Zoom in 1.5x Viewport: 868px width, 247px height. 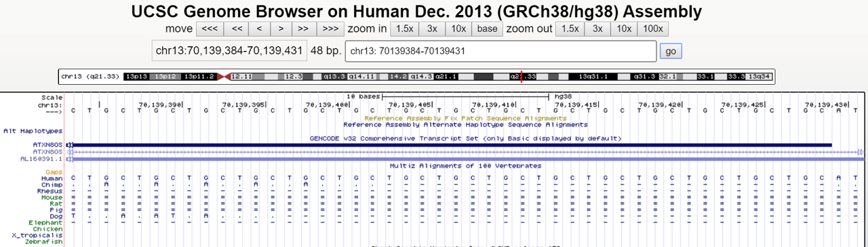click(405, 28)
